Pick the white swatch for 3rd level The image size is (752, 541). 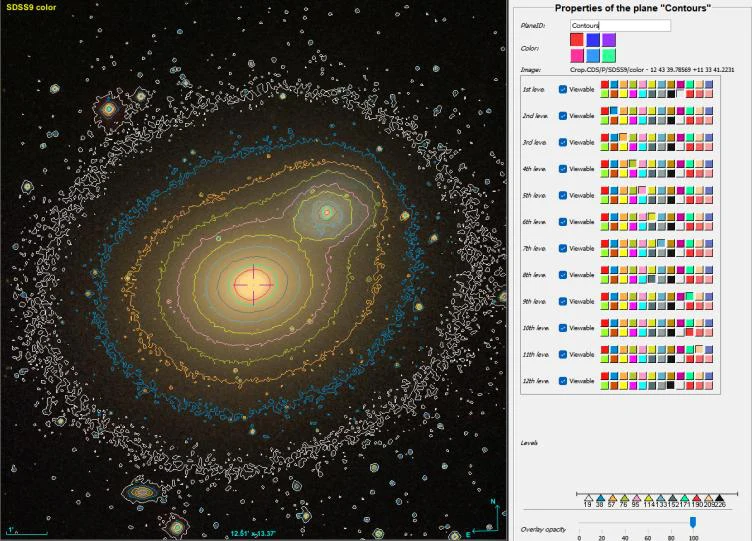tap(681, 147)
